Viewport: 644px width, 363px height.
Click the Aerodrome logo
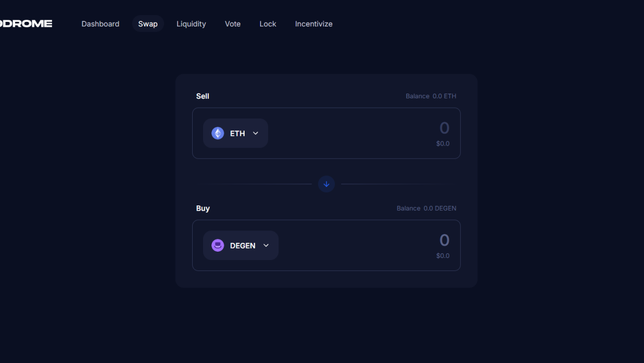(x=26, y=23)
